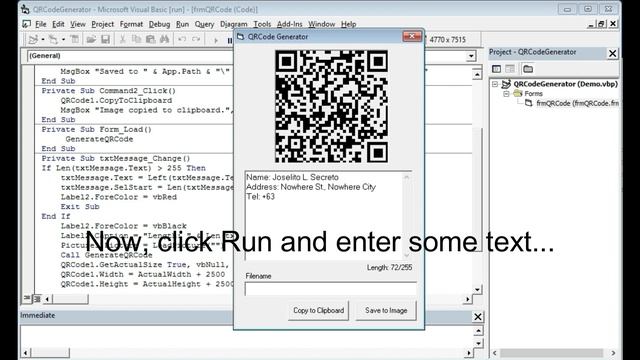
Task: Click the QRCodeGenerator project icon in the tree
Action: click(506, 84)
